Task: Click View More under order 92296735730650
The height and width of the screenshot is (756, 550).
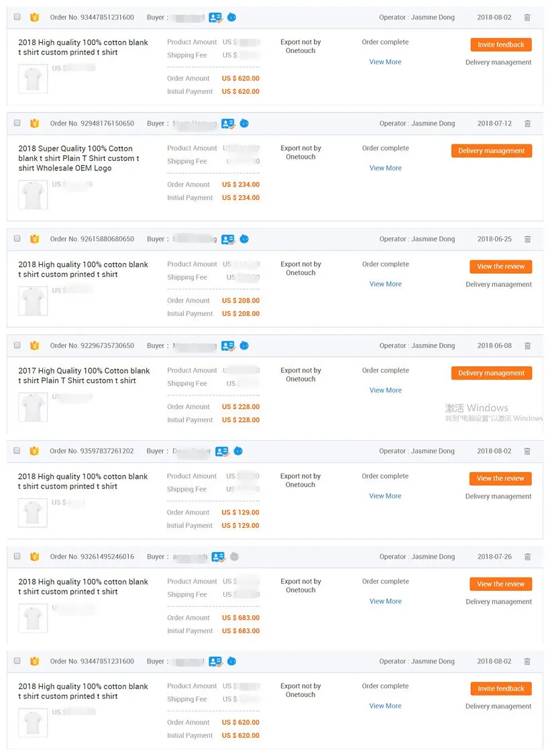Action: tap(385, 390)
